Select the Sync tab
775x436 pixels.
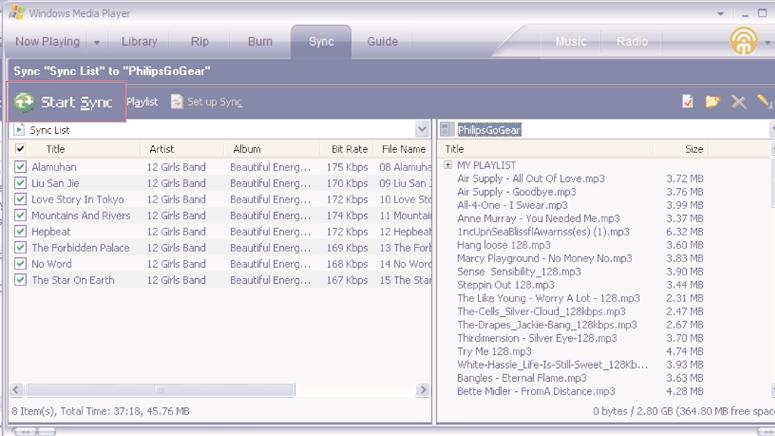coord(321,42)
